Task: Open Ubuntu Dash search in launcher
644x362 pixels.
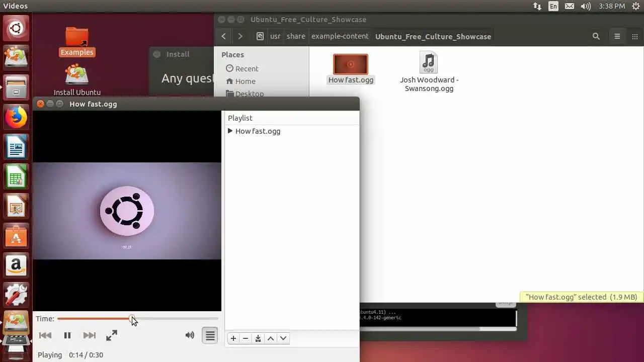Action: tap(16, 29)
